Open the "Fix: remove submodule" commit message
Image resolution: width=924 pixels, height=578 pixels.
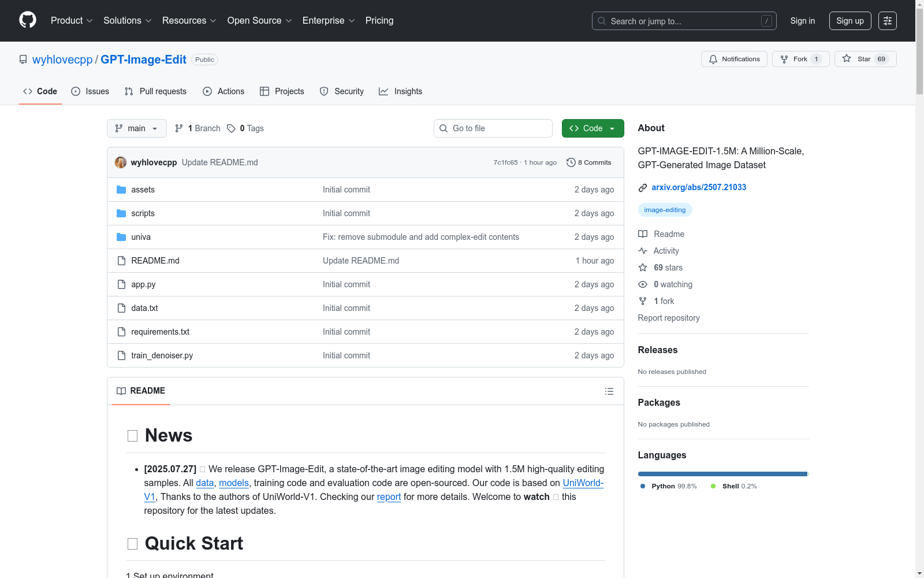coord(421,237)
